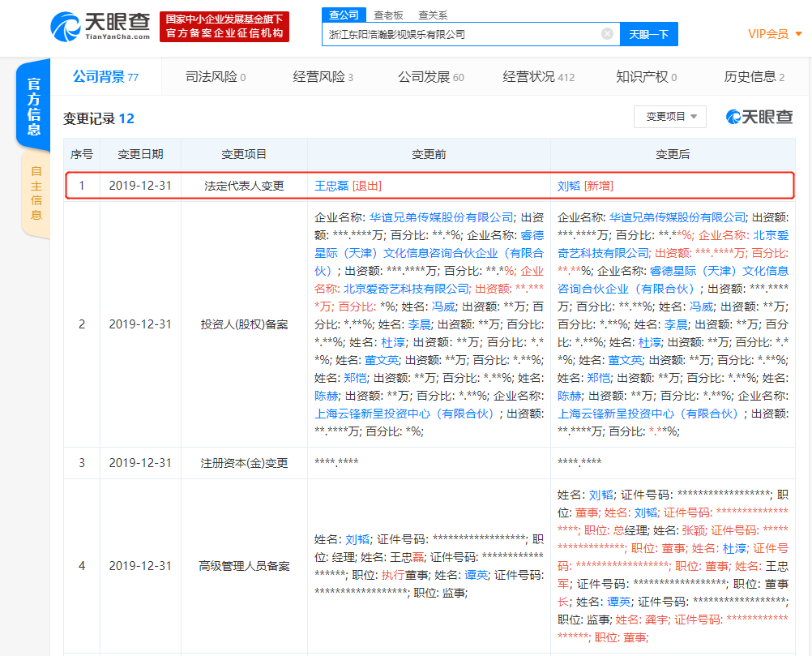This screenshot has width=812, height=656.
Task: Open the 经营风险 tab
Action: [321, 74]
